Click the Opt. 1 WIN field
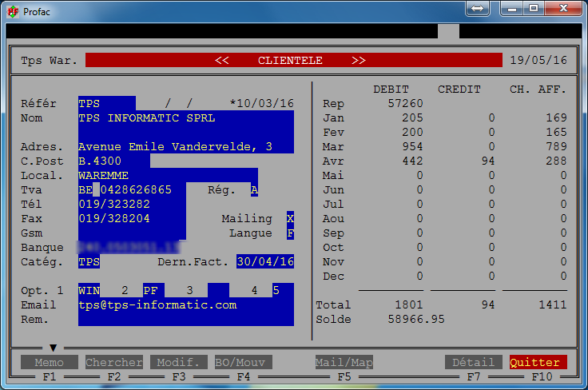The width and height of the screenshot is (588, 390). pyautogui.click(x=89, y=290)
